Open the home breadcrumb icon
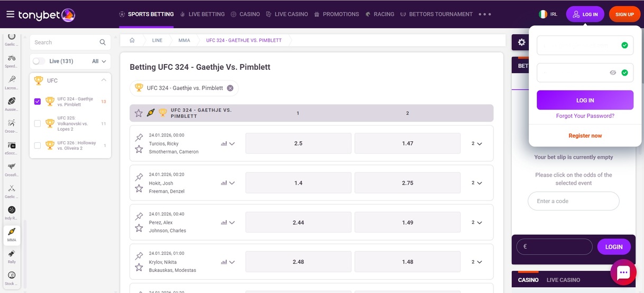Viewport: 644px width, 293px height. click(x=132, y=40)
